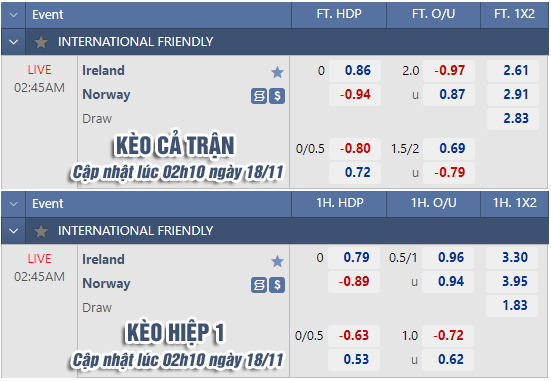Collapse bottom International Friendly league chevron
The width and height of the screenshot is (551, 381).
click(13, 231)
